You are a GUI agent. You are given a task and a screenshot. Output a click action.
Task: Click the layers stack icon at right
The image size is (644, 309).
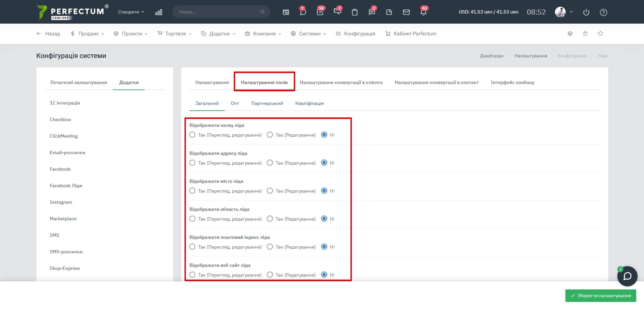pos(570,33)
